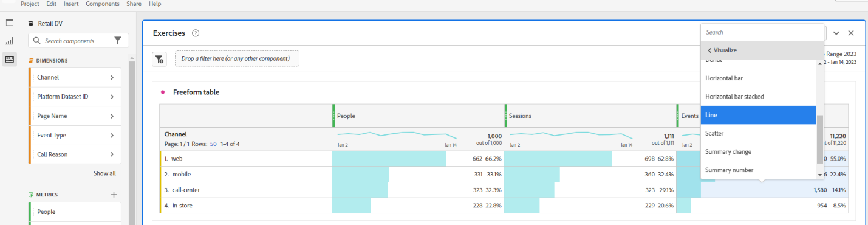This screenshot has width=868, height=225.
Task: Click the Freeform table title
Action: click(196, 92)
